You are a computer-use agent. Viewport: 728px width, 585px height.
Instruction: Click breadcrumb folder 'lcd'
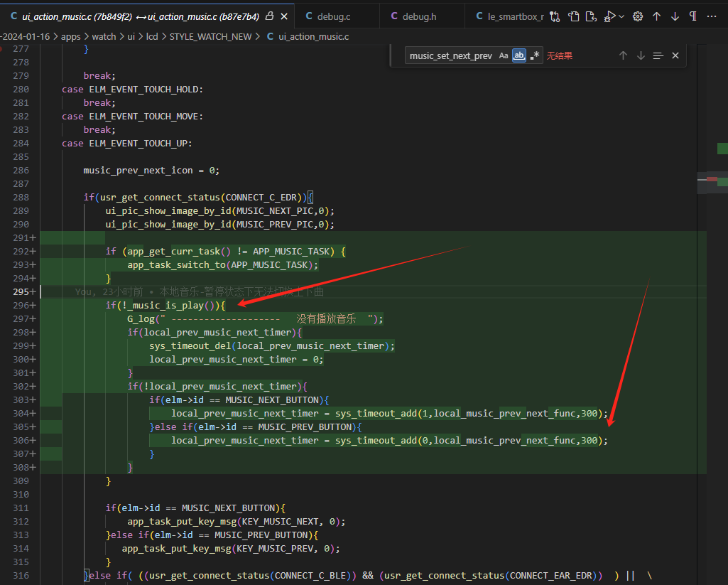coord(152,37)
